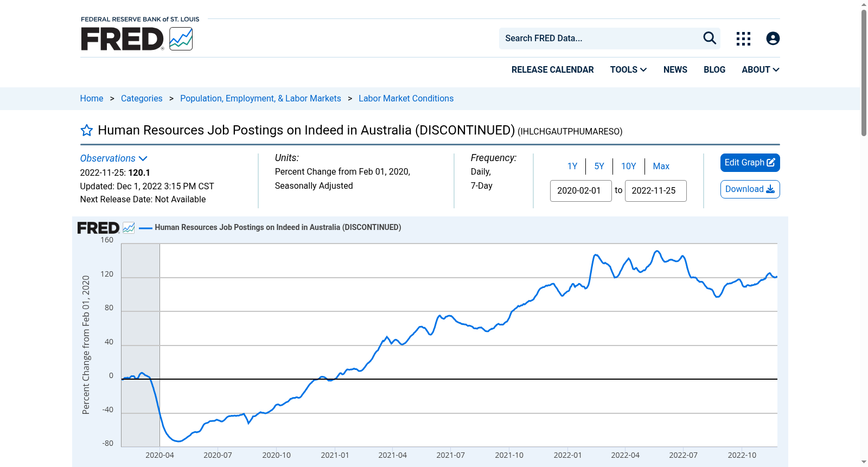Click the Edit Graph button
Viewport: 868px width, 467px height.
tap(750, 163)
